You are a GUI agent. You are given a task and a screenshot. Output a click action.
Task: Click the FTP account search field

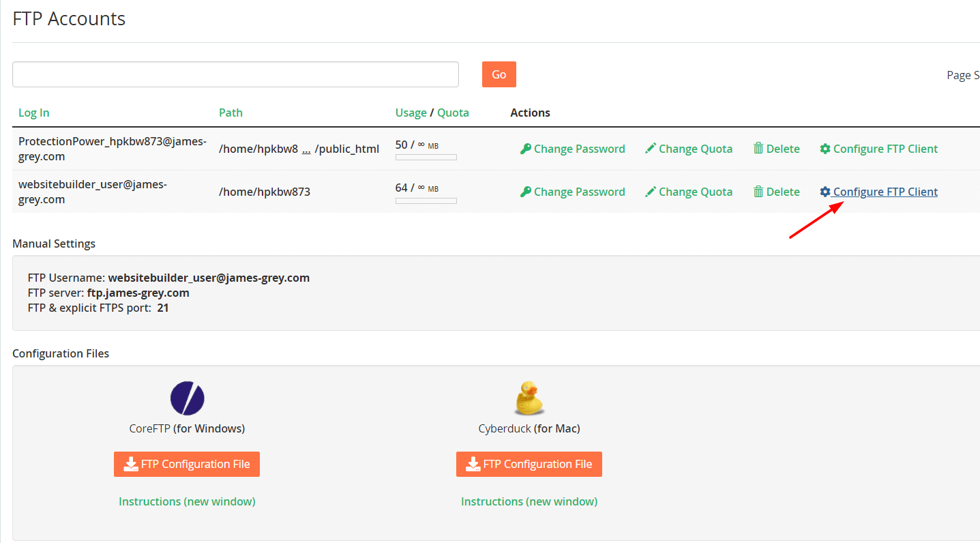(x=235, y=74)
